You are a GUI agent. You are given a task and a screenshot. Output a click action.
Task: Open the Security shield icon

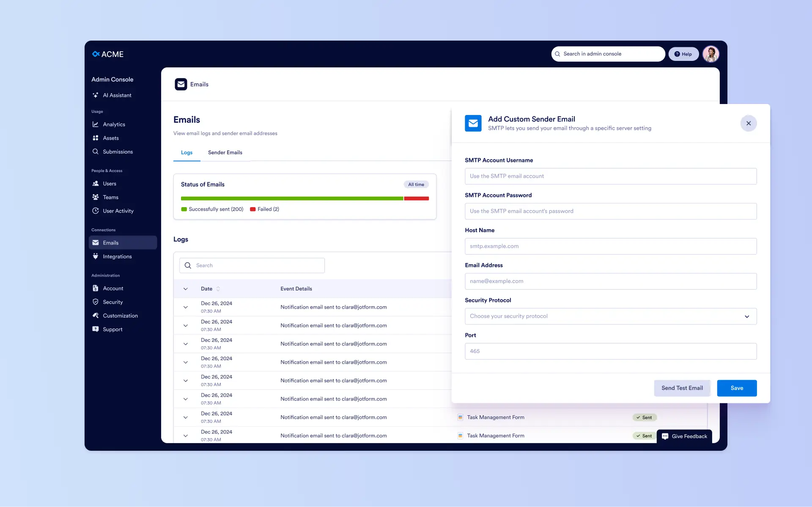[96, 302]
